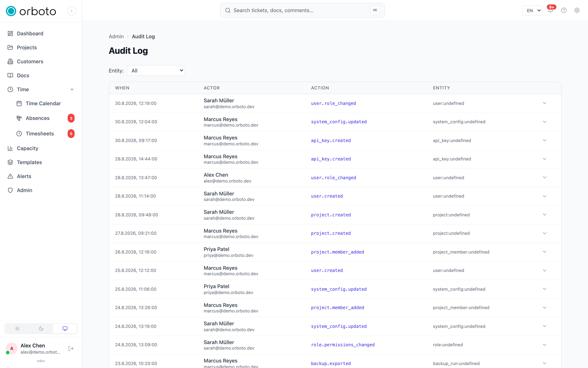
Task: Click the ⌘K shortcut hint
Action: [375, 10]
